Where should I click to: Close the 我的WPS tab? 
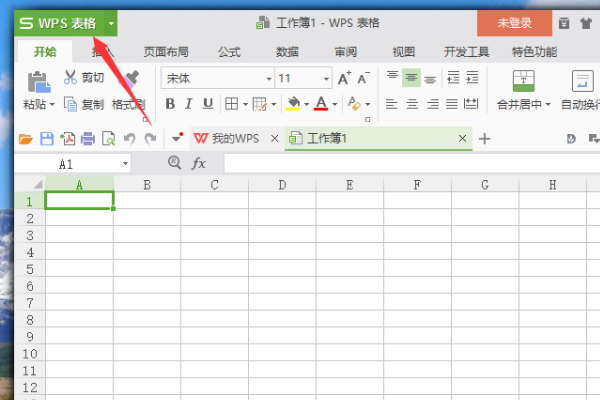tap(274, 139)
